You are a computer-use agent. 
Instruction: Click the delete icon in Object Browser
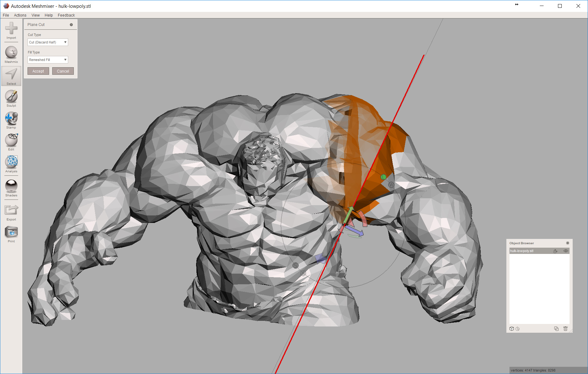tap(565, 329)
